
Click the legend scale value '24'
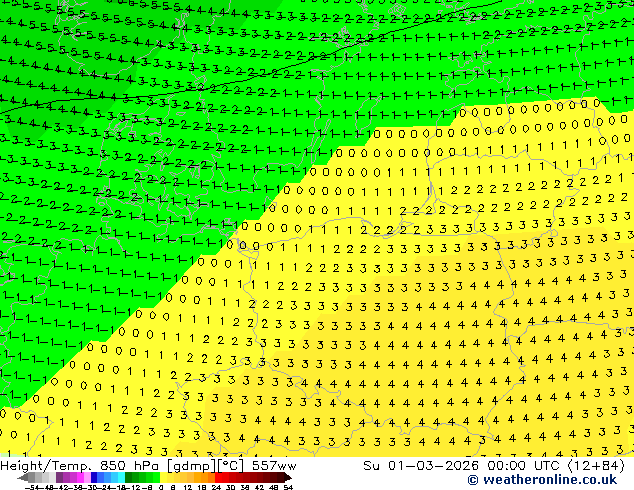click(216, 488)
